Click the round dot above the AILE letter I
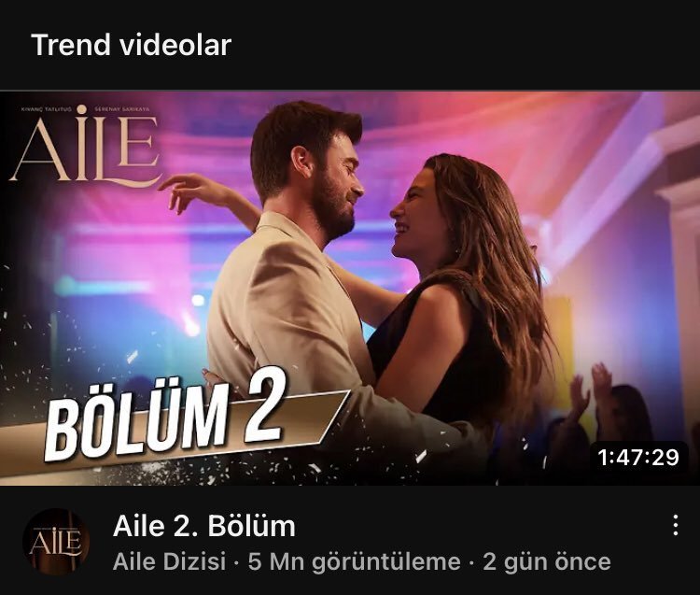The width and height of the screenshot is (700, 595). (x=81, y=109)
